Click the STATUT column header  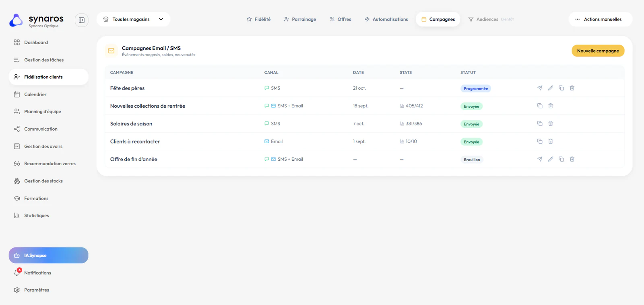pyautogui.click(x=468, y=73)
